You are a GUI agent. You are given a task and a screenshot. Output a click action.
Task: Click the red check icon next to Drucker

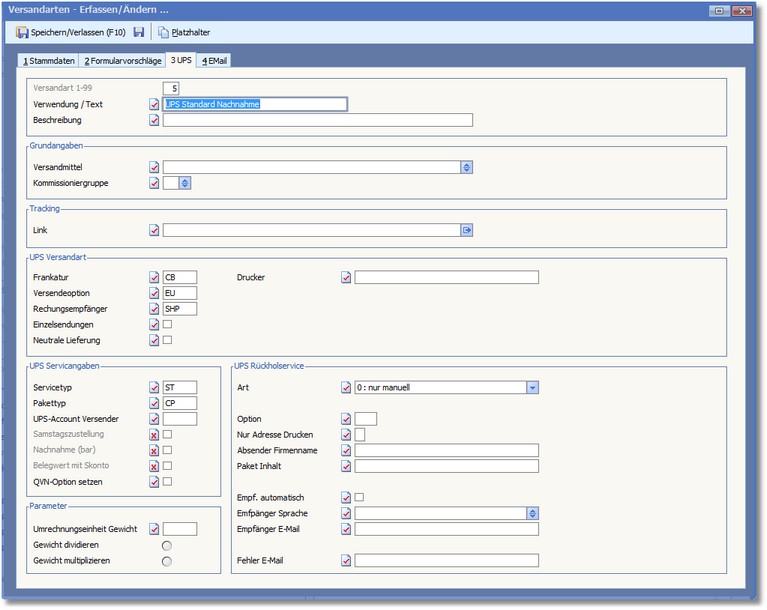(x=346, y=277)
